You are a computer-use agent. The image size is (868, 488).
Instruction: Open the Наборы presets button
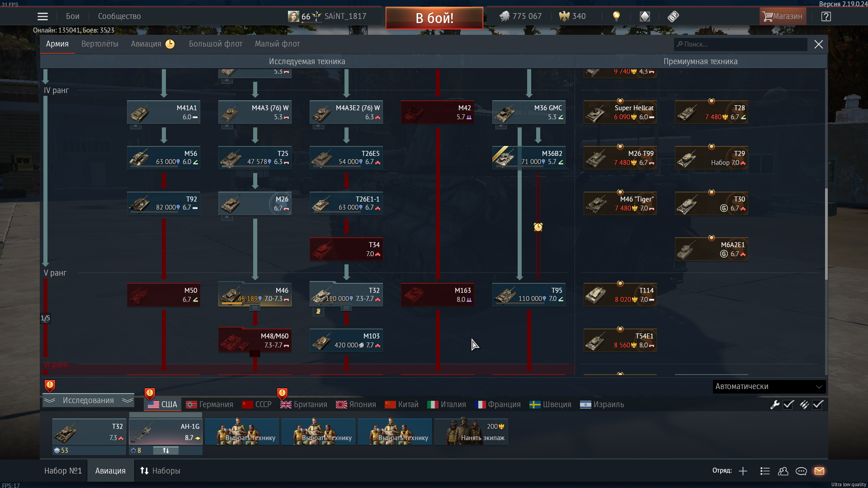click(x=160, y=471)
